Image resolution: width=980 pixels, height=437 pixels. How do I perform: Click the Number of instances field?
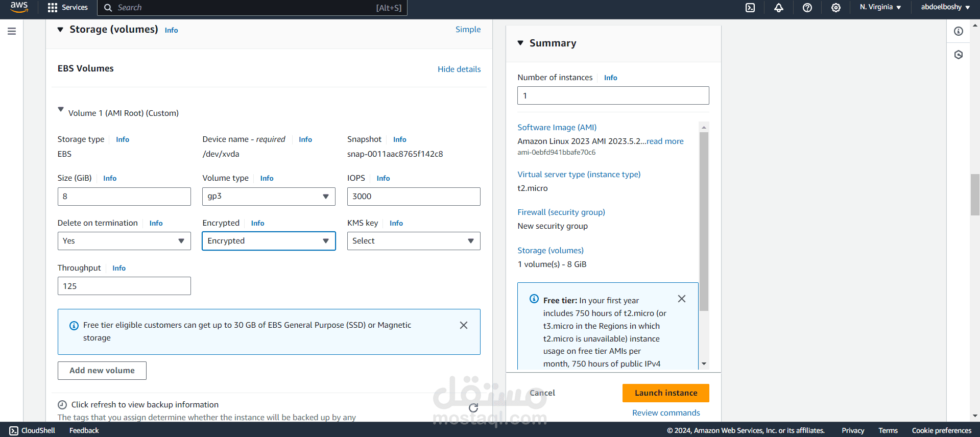point(613,95)
